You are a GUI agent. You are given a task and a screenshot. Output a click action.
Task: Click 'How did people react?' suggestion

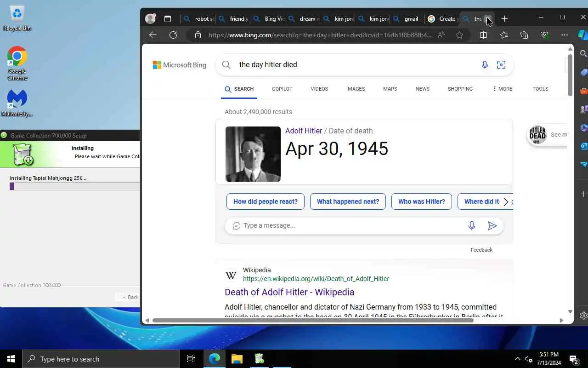click(266, 201)
